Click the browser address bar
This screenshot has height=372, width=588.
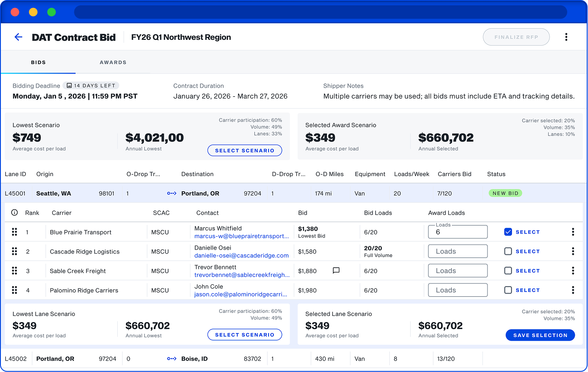[x=320, y=12]
